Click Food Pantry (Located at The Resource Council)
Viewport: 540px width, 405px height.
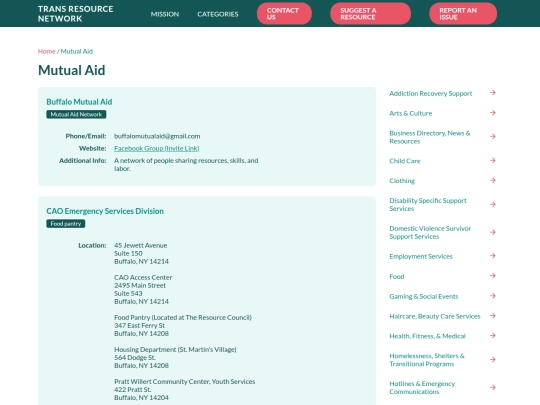click(x=183, y=318)
